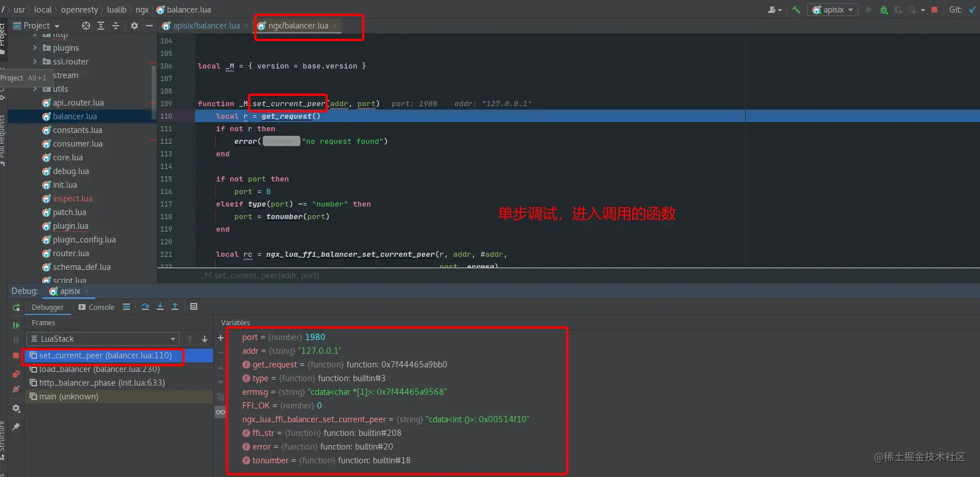Screen dimensions: 980x477
Task: Stop debugging via red sidebar square
Action: [x=16, y=355]
